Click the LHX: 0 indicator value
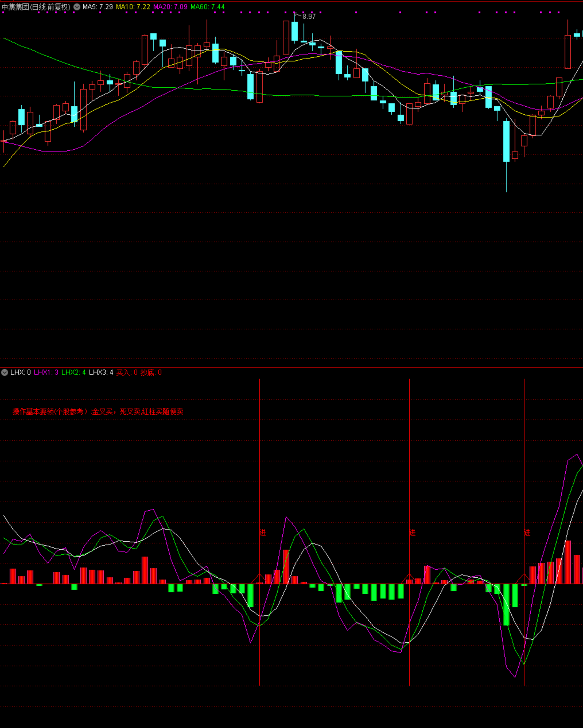Viewport: 583px width, 728px height. click(21, 372)
